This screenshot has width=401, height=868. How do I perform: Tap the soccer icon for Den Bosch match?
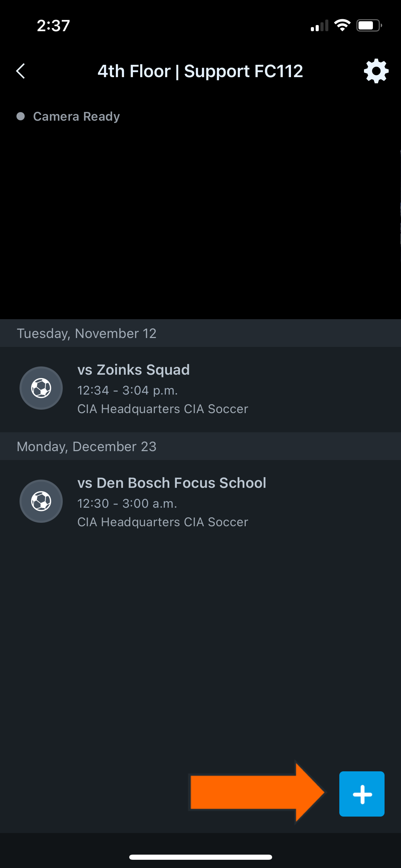41,501
